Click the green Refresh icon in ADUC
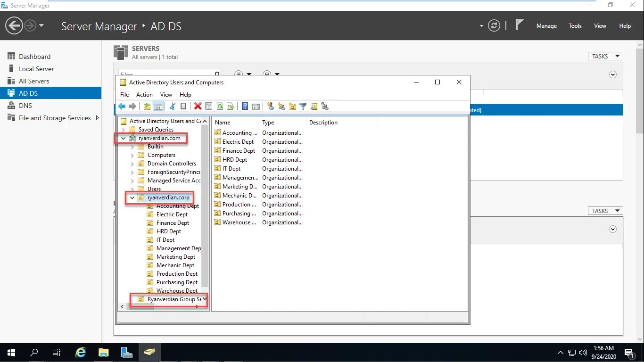The height and width of the screenshot is (362, 644). tap(220, 107)
